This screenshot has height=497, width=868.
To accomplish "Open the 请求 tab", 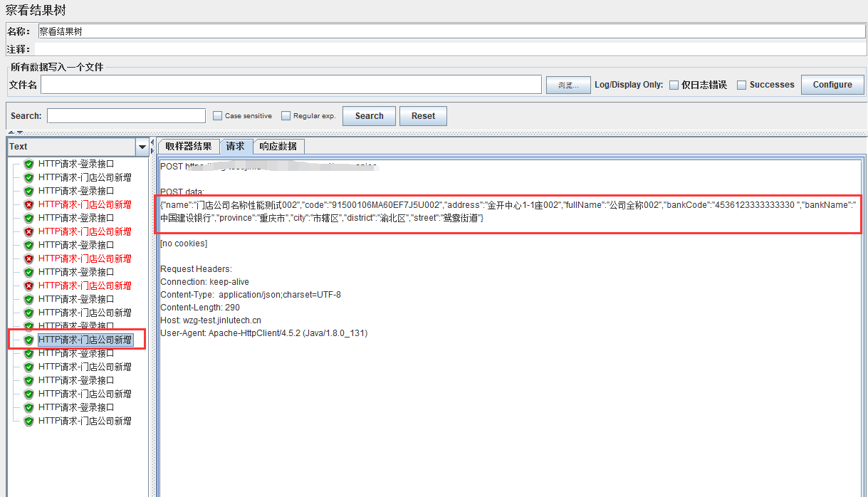I will (x=236, y=146).
